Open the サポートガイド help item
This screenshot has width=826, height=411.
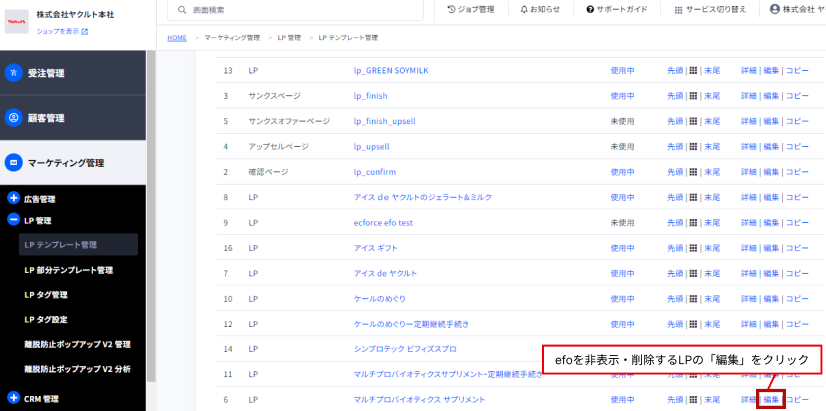click(x=617, y=9)
